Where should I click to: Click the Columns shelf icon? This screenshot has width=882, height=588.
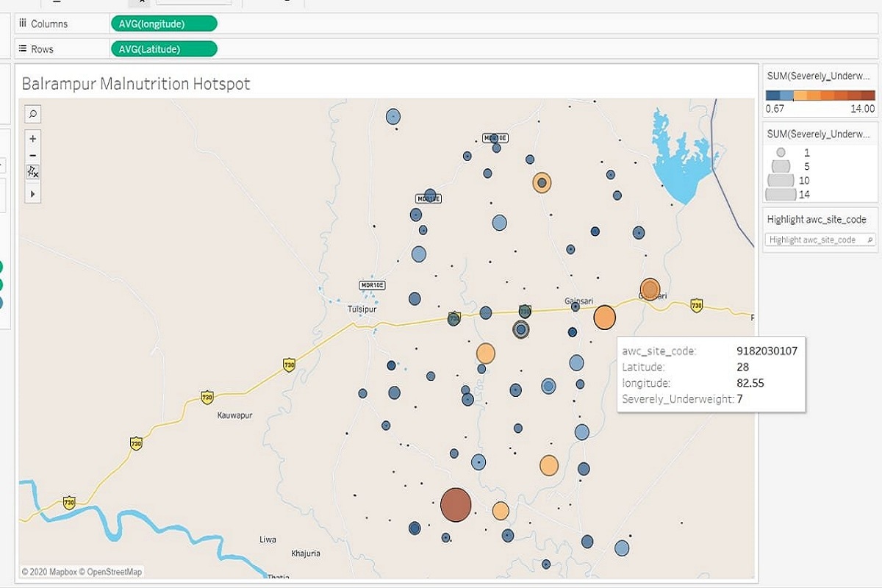[x=23, y=24]
